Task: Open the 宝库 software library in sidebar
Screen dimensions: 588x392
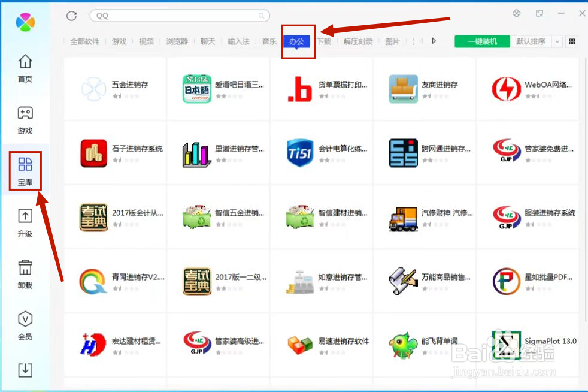Action: point(25,171)
